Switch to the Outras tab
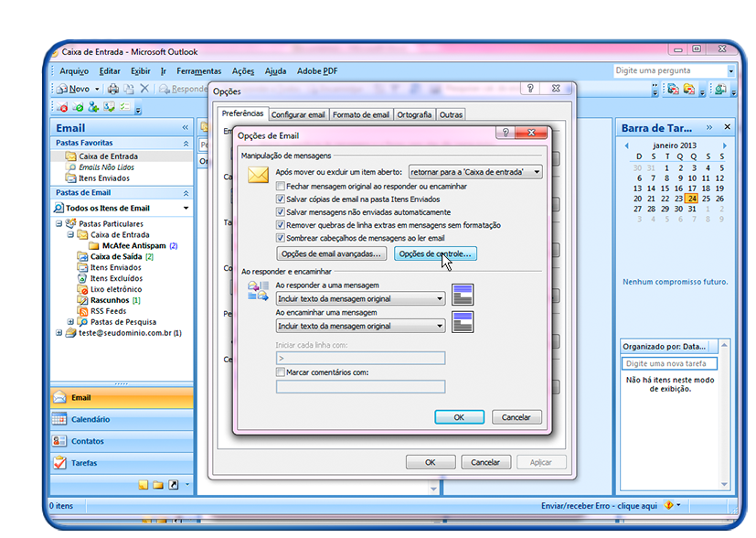Image resolution: width=756 pixels, height=538 pixels. pos(451,115)
